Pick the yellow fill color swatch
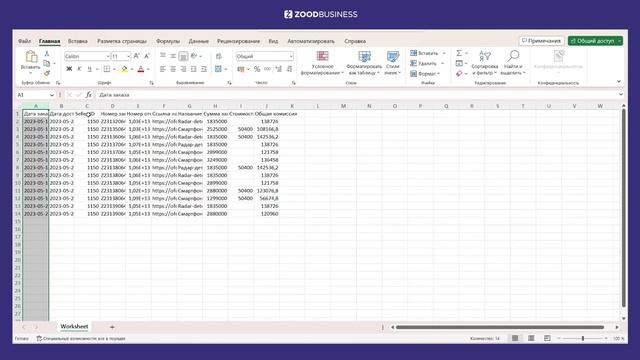The width and height of the screenshot is (640, 360). point(124,69)
